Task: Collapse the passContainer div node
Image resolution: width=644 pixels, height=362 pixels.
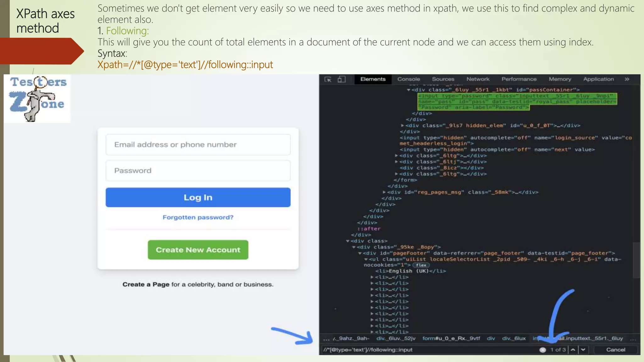Action: [408, 90]
